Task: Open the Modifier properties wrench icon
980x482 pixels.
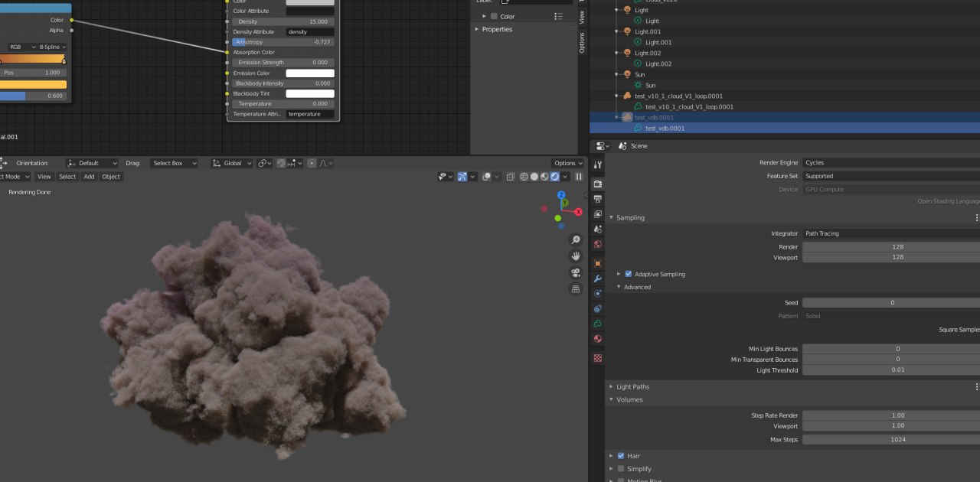Action: coord(598,278)
